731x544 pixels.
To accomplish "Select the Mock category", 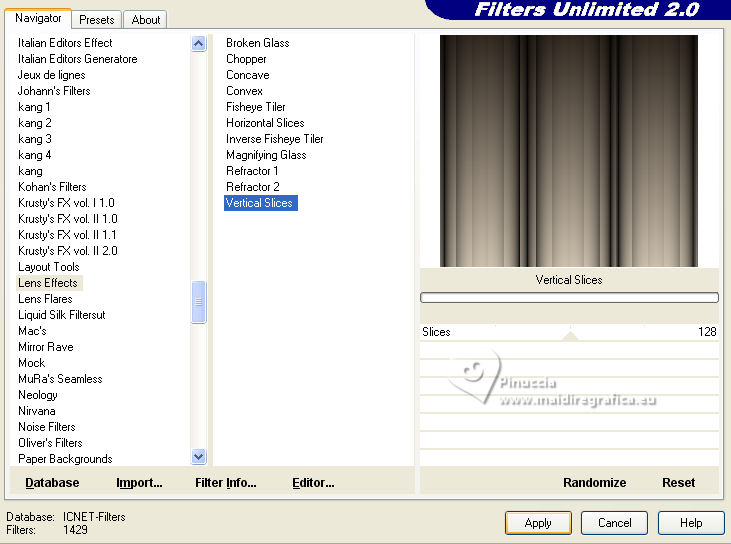I will [x=31, y=363].
